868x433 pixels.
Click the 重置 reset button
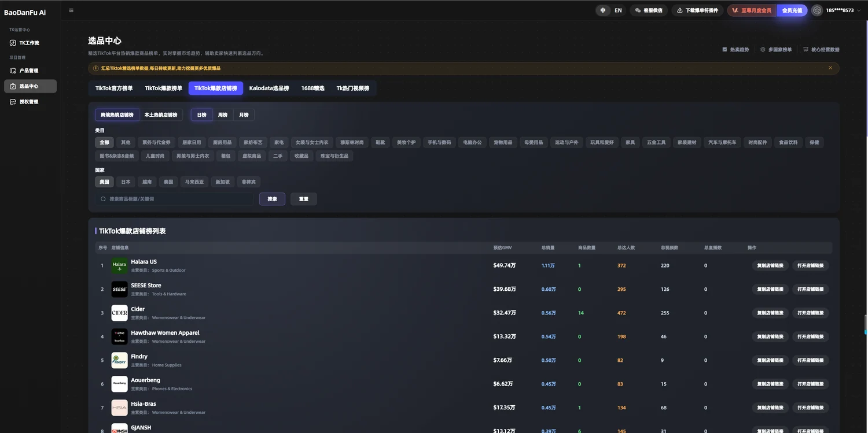tap(304, 199)
